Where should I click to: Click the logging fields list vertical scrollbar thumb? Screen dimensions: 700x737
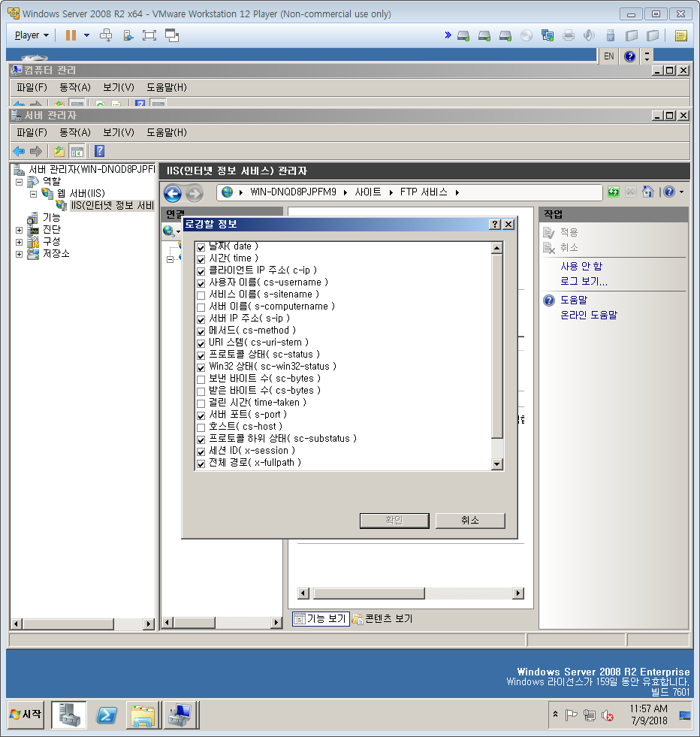tap(497, 346)
